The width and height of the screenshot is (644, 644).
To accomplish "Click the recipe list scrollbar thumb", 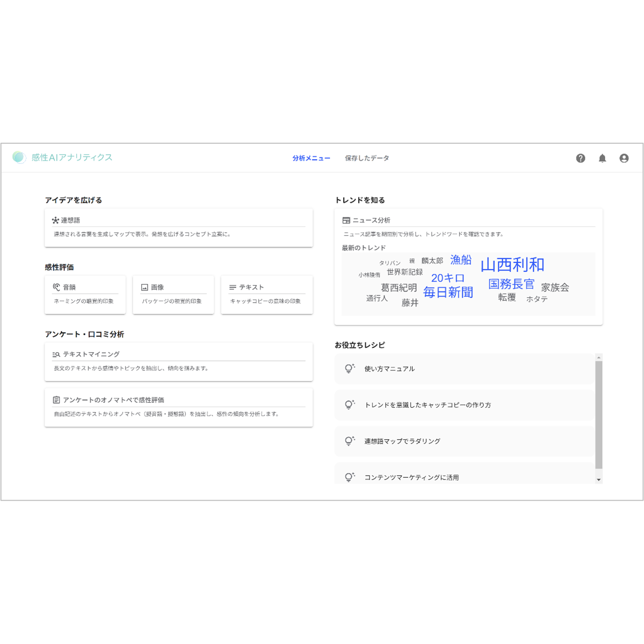I will tap(599, 415).
